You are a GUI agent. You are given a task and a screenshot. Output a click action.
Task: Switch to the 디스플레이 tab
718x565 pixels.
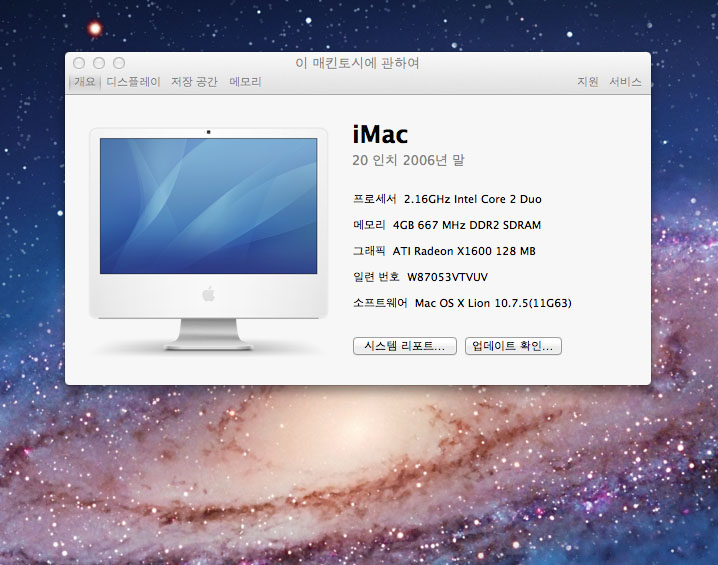click(133, 82)
